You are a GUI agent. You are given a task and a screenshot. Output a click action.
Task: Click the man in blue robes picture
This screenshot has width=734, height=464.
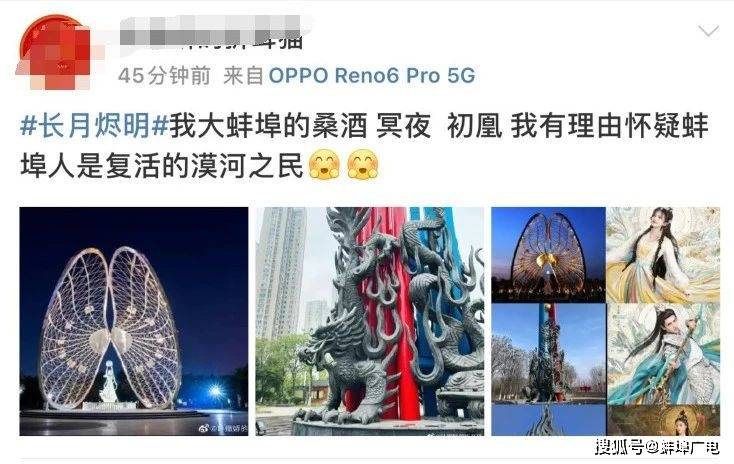(663, 354)
